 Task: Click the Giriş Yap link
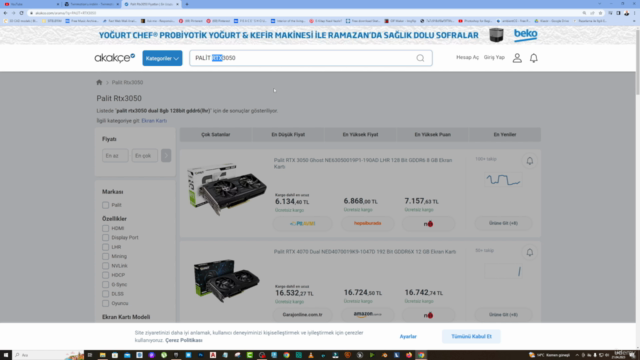click(x=494, y=58)
